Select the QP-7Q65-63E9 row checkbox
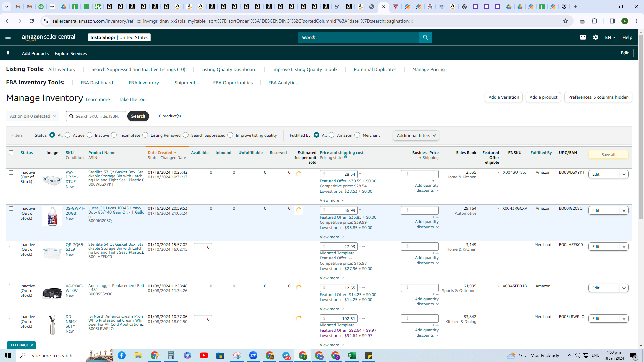Image resolution: width=644 pixels, height=362 pixels. pyautogui.click(x=11, y=245)
